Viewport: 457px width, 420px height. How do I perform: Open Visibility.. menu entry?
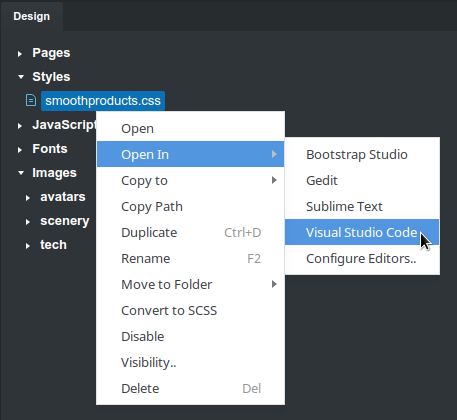[x=190, y=362]
